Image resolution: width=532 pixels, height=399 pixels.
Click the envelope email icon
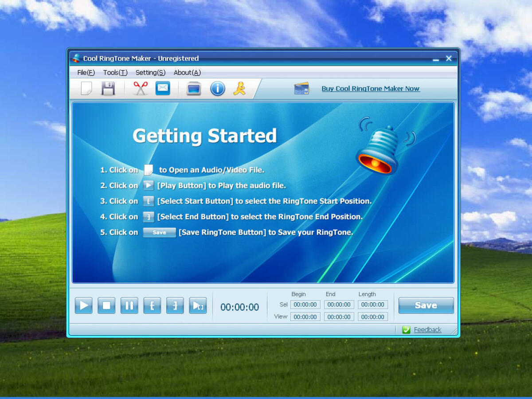pyautogui.click(x=163, y=89)
